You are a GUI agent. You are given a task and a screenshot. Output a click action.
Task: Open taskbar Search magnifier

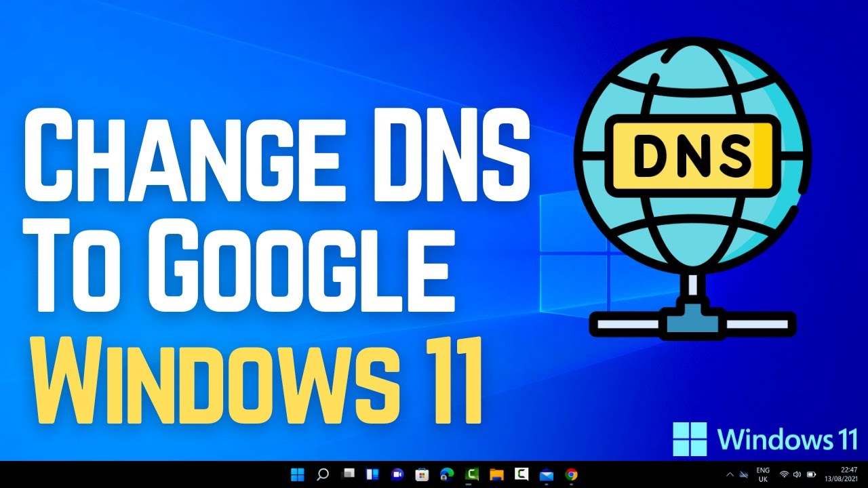(323, 474)
